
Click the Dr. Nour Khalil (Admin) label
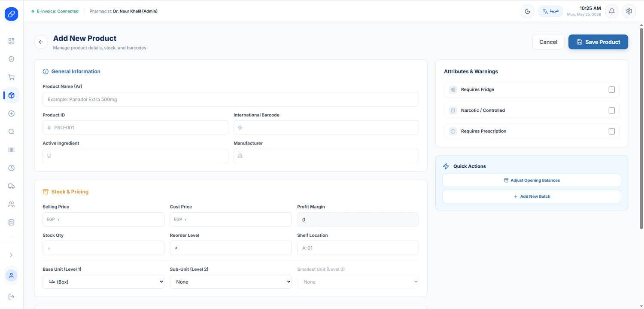pos(135,12)
